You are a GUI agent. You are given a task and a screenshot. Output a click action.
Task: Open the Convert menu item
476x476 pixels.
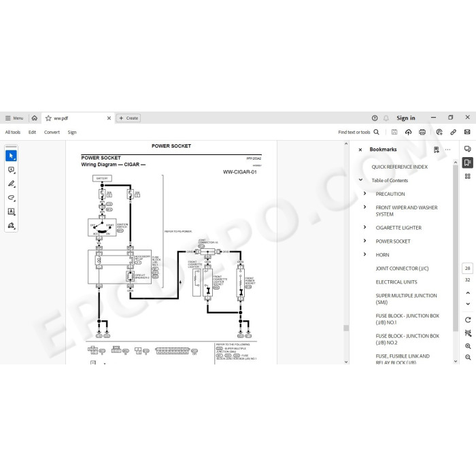52,132
